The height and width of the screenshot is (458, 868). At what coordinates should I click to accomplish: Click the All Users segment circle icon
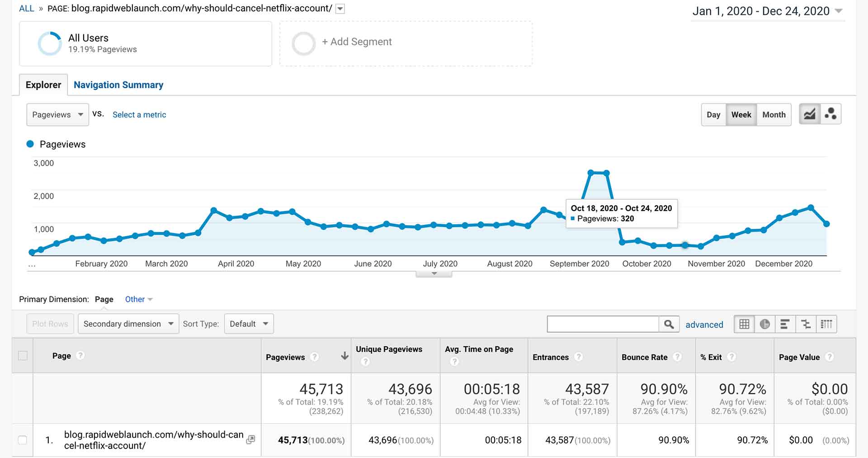click(50, 43)
